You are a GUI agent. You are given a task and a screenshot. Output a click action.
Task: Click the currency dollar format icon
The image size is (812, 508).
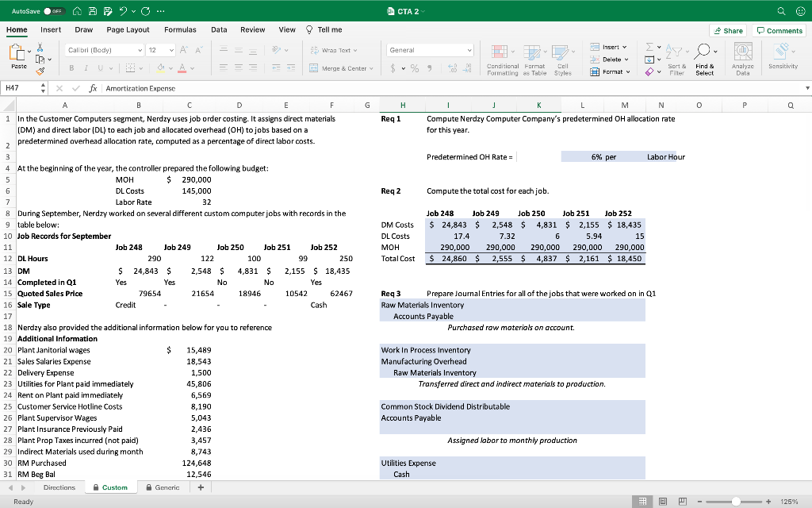coord(393,68)
